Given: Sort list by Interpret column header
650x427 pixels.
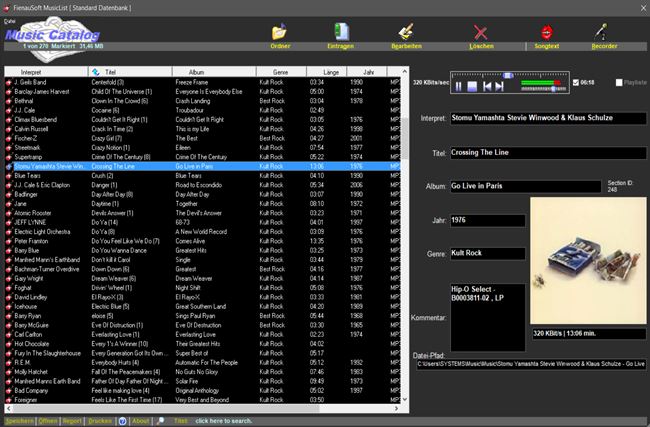Looking at the screenshot, I should click(31, 72).
